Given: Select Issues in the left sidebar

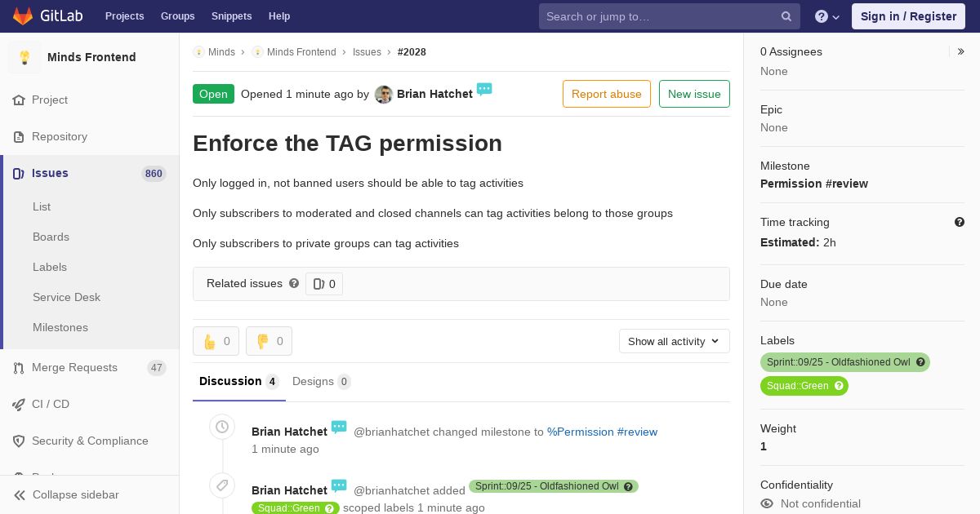Looking at the screenshot, I should click(90, 174).
